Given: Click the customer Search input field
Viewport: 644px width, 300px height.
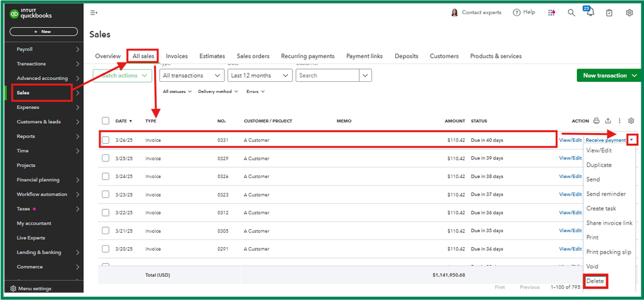Looking at the screenshot, I should click(x=327, y=75).
